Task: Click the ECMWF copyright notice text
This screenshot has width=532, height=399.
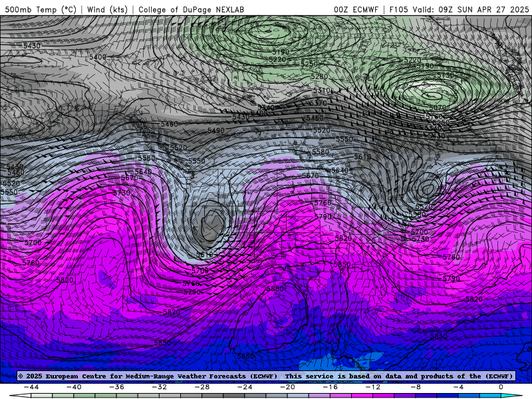Action: click(x=148, y=376)
